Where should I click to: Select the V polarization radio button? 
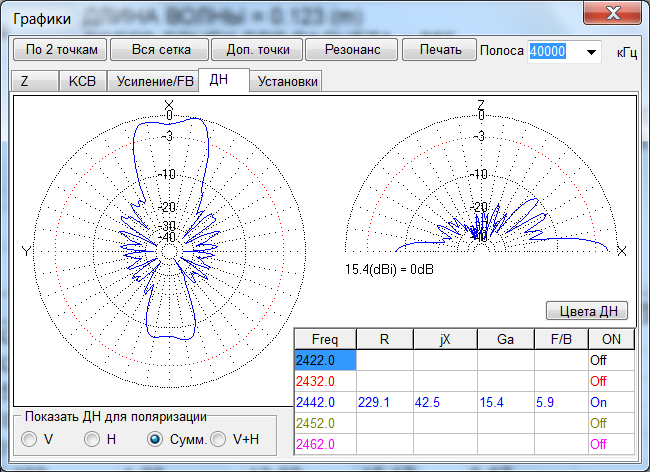(x=30, y=438)
